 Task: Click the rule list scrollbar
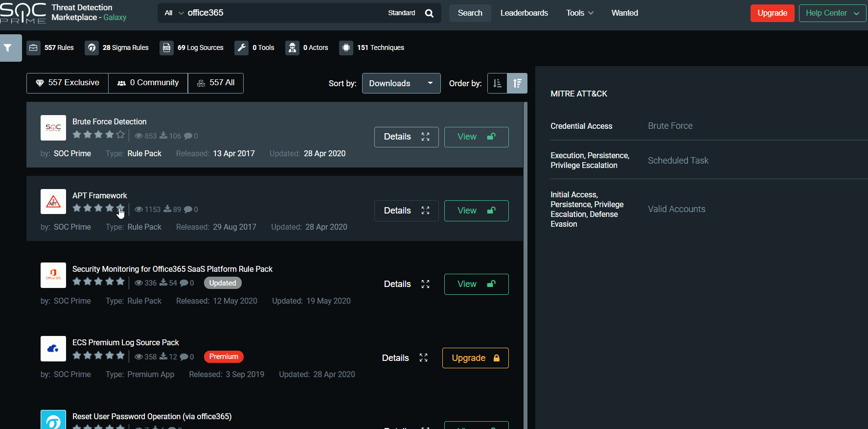[x=525, y=264]
